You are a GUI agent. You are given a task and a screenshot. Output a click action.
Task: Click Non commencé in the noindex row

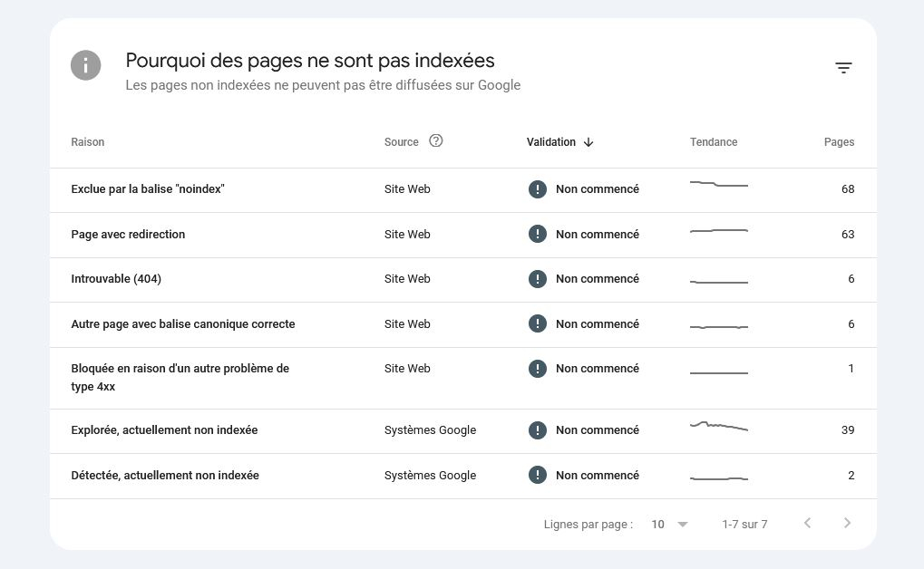tap(597, 189)
